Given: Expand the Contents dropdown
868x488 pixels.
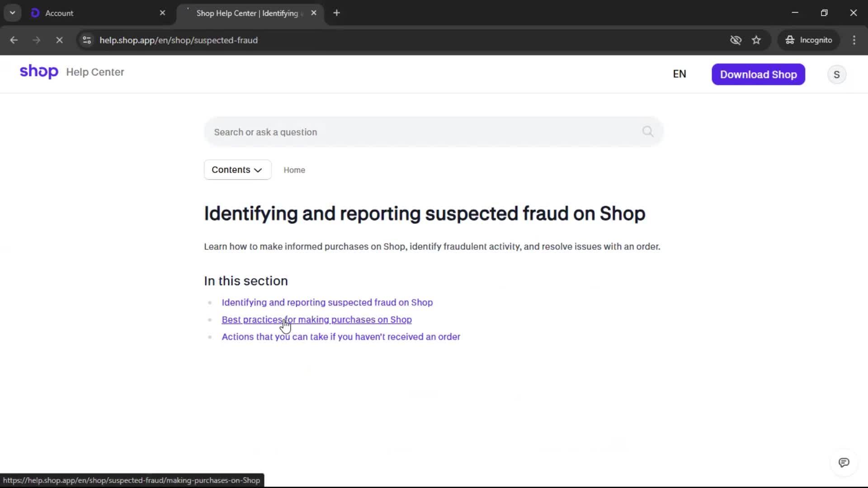Looking at the screenshot, I should coord(237,170).
